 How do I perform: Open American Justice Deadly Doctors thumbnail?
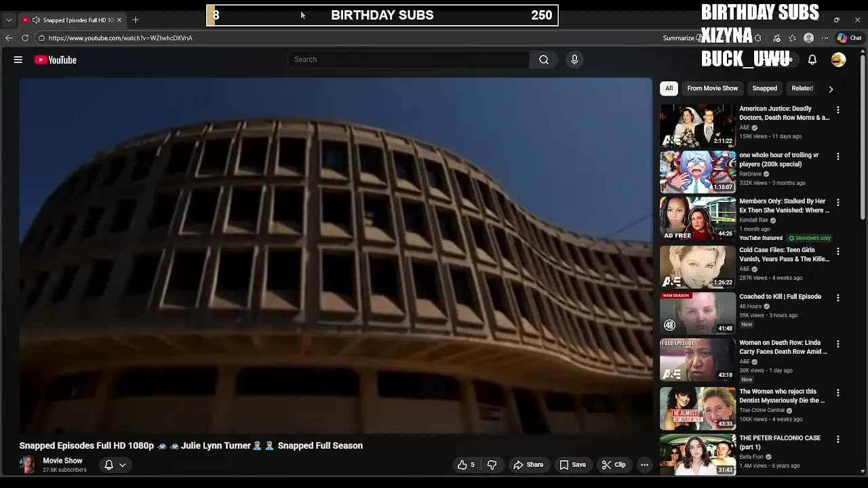tap(698, 125)
